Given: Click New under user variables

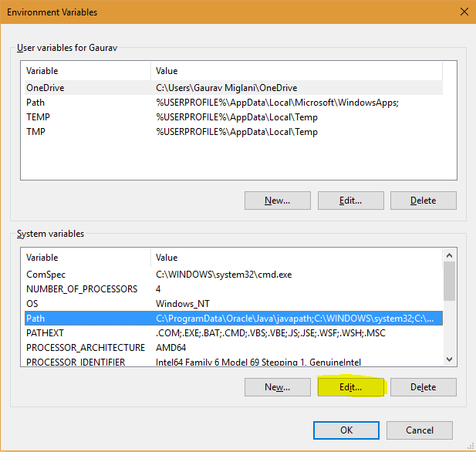Looking at the screenshot, I should tap(277, 200).
